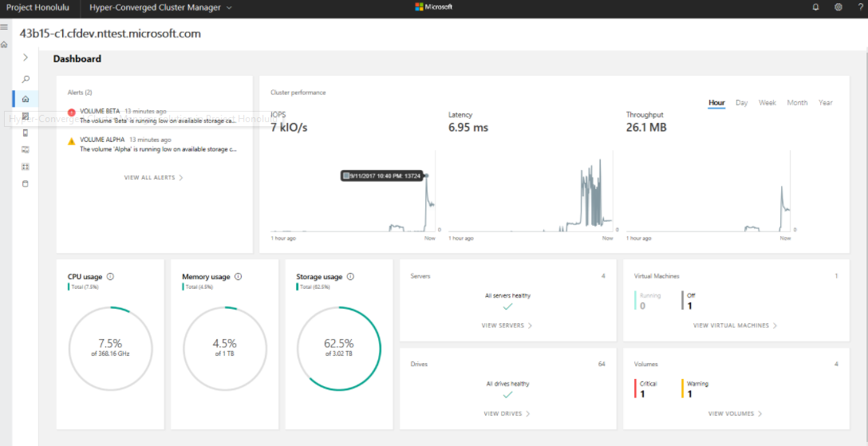This screenshot has width=868, height=446.
Task: Expand the sidebar navigation chevron
Action: click(26, 57)
